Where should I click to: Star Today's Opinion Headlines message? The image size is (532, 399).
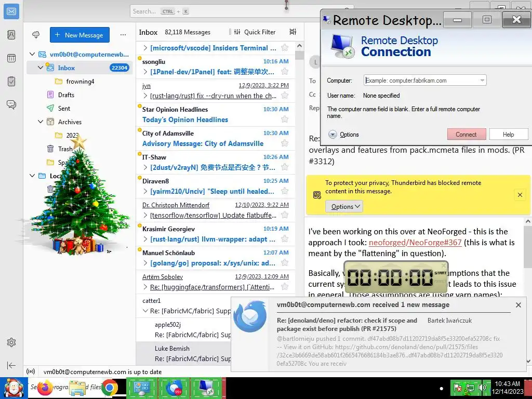[285, 119]
